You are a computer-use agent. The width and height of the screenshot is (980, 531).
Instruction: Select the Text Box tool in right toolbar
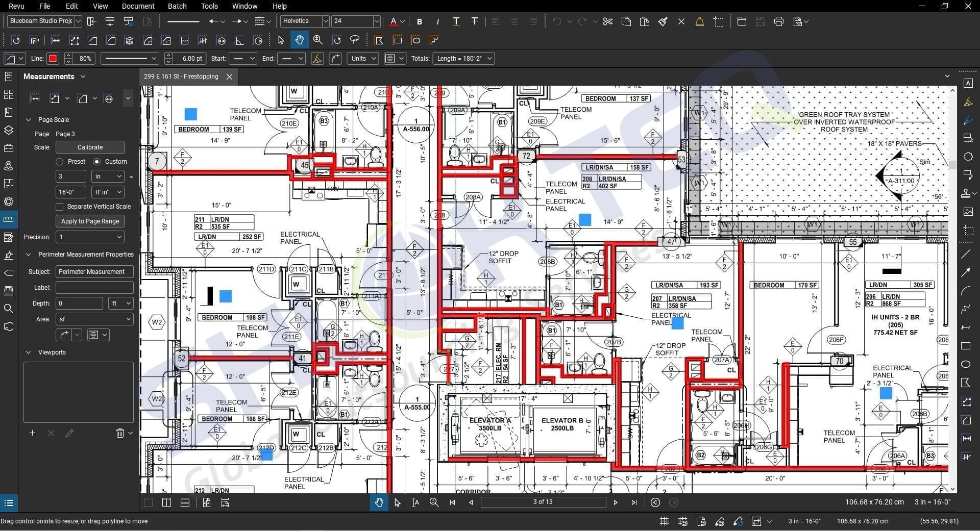(x=968, y=83)
